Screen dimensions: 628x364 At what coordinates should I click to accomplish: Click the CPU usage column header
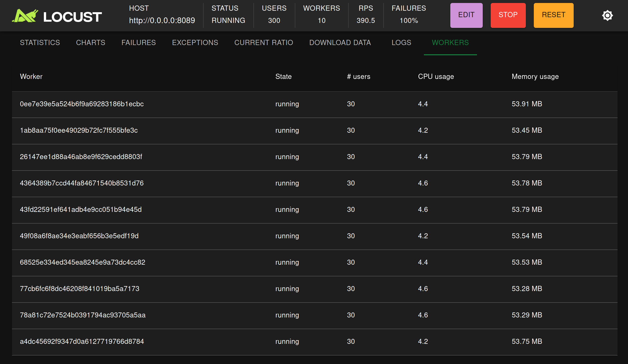436,76
